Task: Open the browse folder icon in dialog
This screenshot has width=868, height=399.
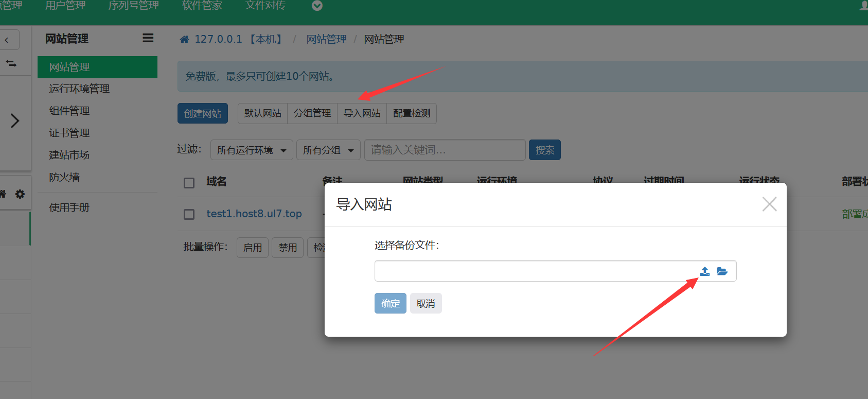Action: pos(722,271)
